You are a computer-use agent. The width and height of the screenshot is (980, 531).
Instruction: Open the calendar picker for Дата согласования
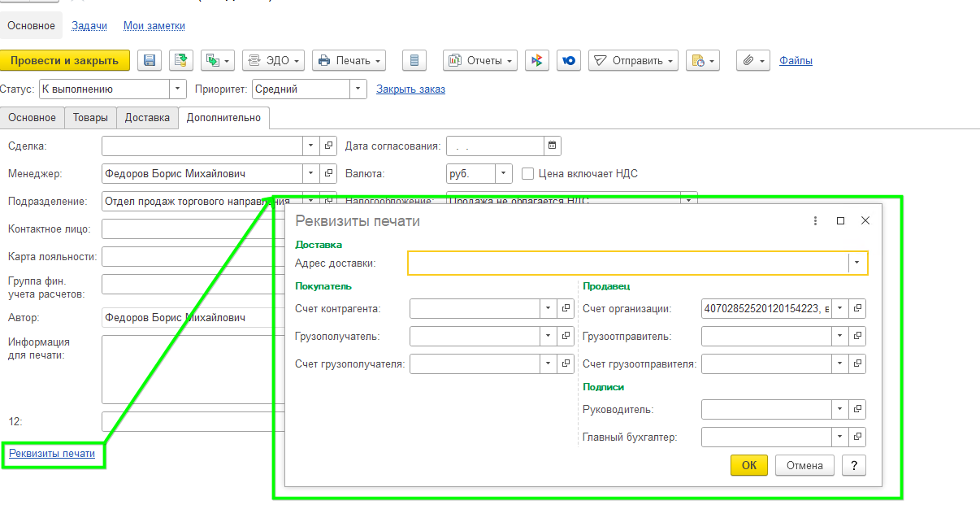(553, 146)
